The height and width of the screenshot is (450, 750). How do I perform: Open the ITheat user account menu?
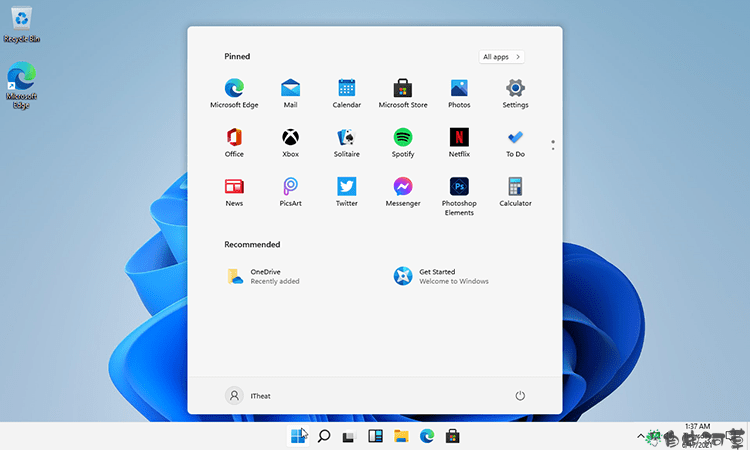point(248,396)
